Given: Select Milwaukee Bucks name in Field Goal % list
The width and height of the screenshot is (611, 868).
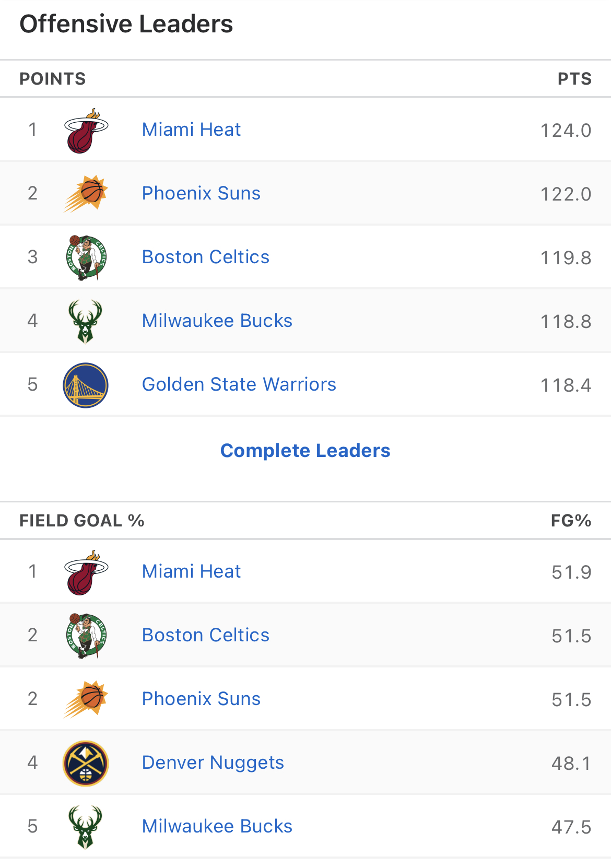Looking at the screenshot, I should [x=217, y=826].
